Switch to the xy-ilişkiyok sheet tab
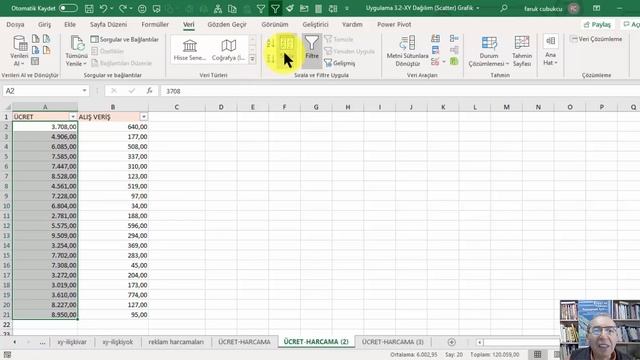Viewport: 640px width, 360px height. tap(118, 342)
